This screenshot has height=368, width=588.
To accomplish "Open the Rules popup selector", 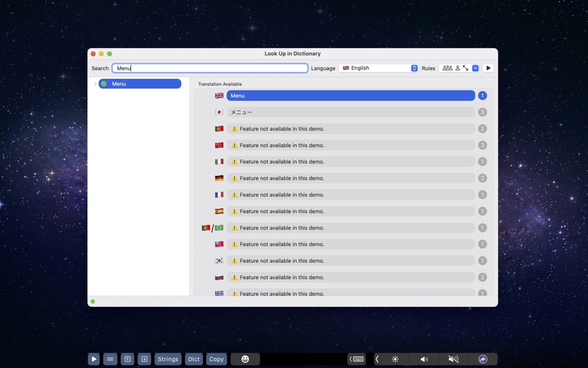I will click(459, 68).
